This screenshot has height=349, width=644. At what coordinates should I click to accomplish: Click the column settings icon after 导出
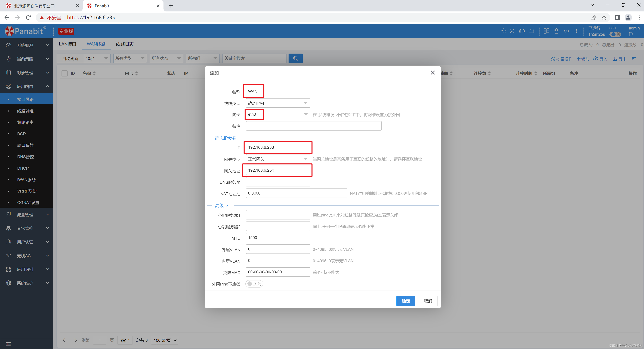pos(634,59)
